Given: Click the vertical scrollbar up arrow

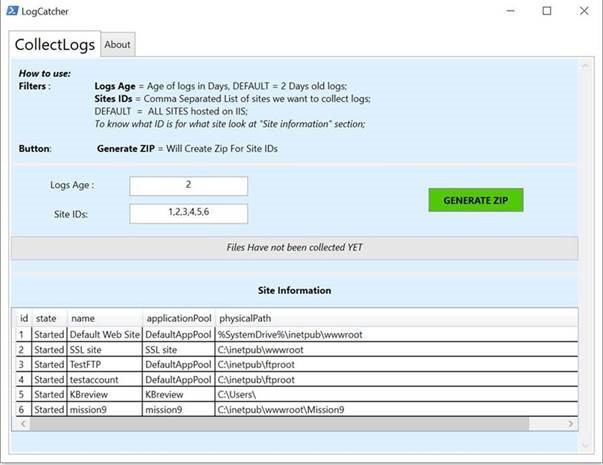Looking at the screenshot, I should (585, 66).
